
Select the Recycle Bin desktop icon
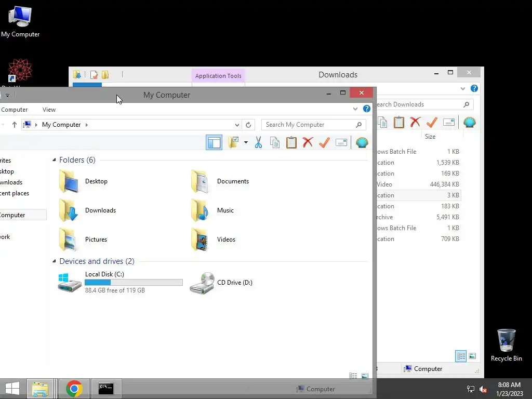(506, 345)
